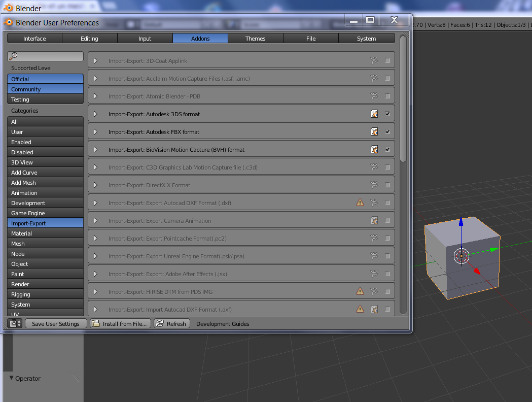This screenshot has height=402, width=532.
Task: Open the Development Guides link
Action: [x=223, y=323]
